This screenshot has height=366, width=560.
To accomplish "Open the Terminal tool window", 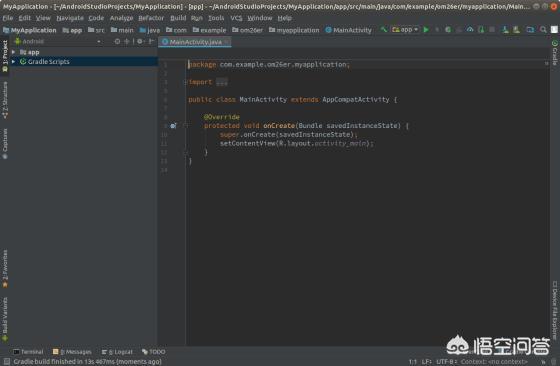I will [x=28, y=352].
